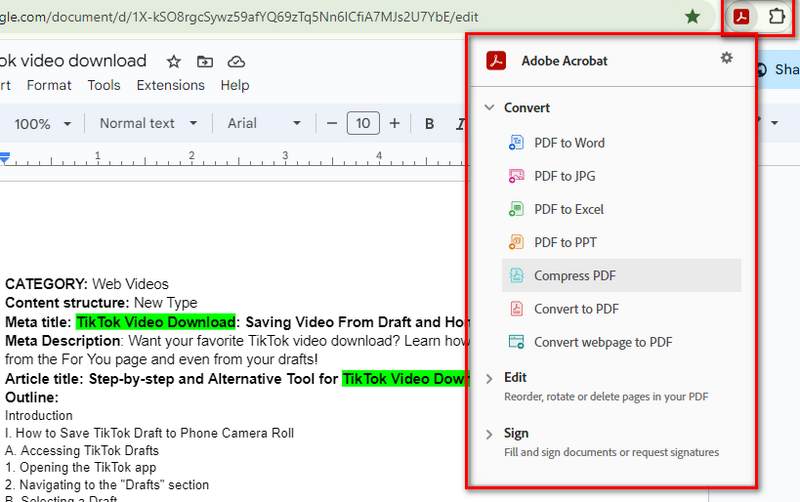Click the Convert to PDF icon
Screen dimensions: 800x502
click(x=516, y=309)
